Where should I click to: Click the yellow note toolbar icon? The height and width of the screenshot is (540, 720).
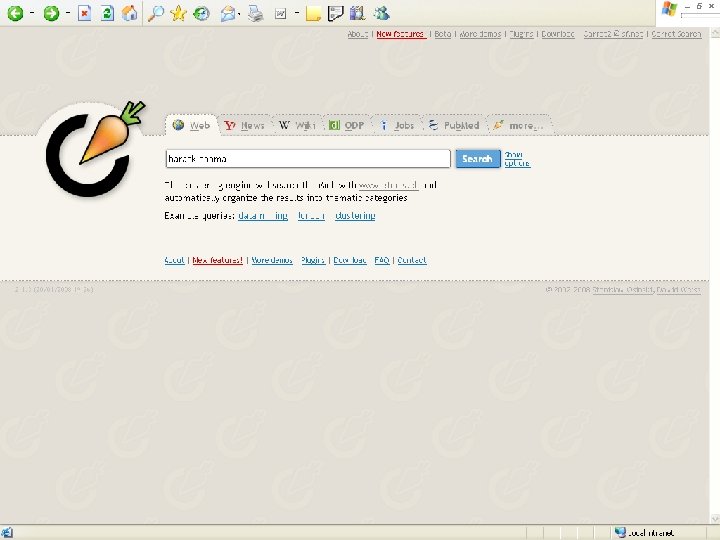[313, 14]
